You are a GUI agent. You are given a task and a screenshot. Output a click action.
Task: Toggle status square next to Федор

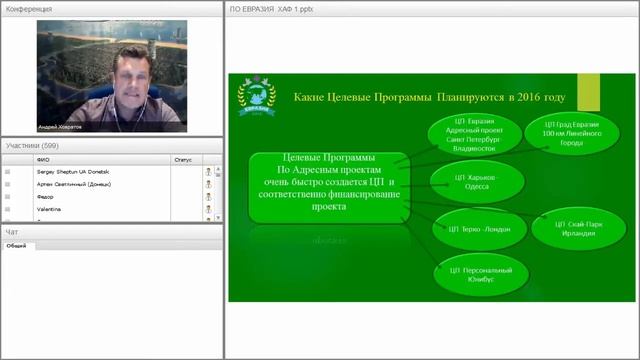pos(7,197)
